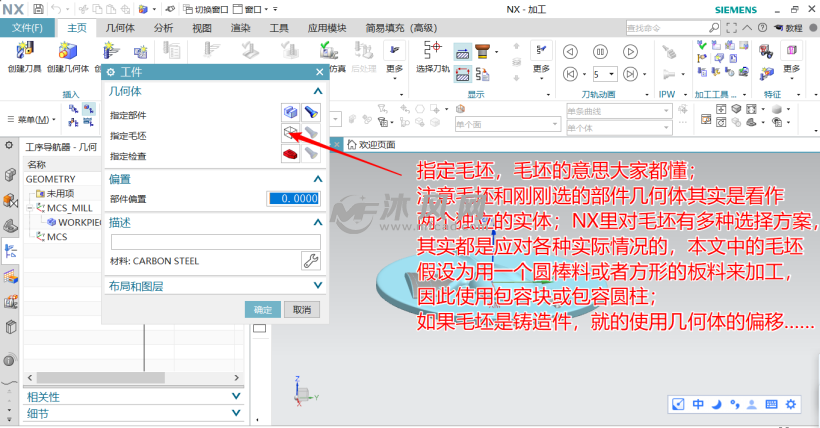Viewport: 820px width, 428px height.
Task: Collapse the 描述 description section
Action: (x=317, y=222)
